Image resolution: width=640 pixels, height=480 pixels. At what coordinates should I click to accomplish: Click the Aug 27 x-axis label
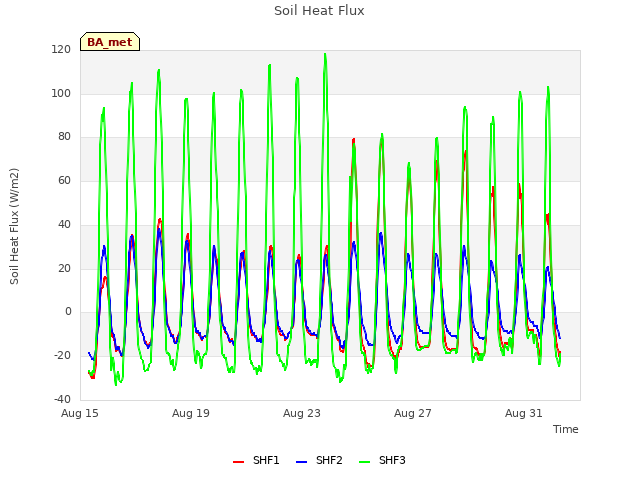[x=413, y=413]
